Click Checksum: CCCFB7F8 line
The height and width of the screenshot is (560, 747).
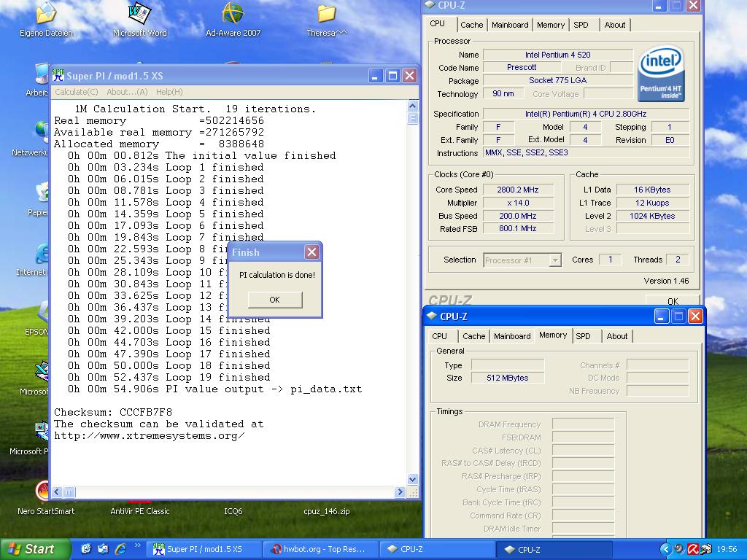tap(113, 412)
